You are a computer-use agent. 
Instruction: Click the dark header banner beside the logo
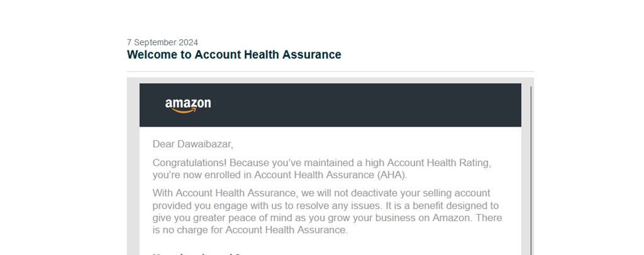coord(365,105)
